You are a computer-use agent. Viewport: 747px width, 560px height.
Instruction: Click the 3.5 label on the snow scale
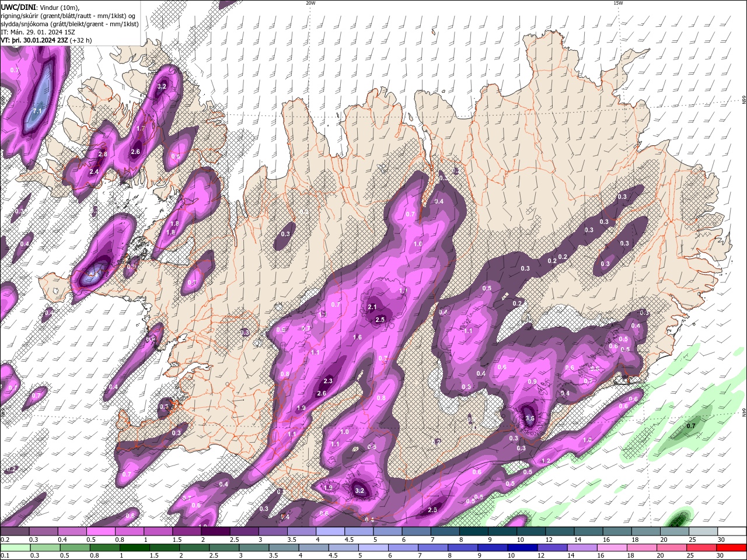click(291, 540)
